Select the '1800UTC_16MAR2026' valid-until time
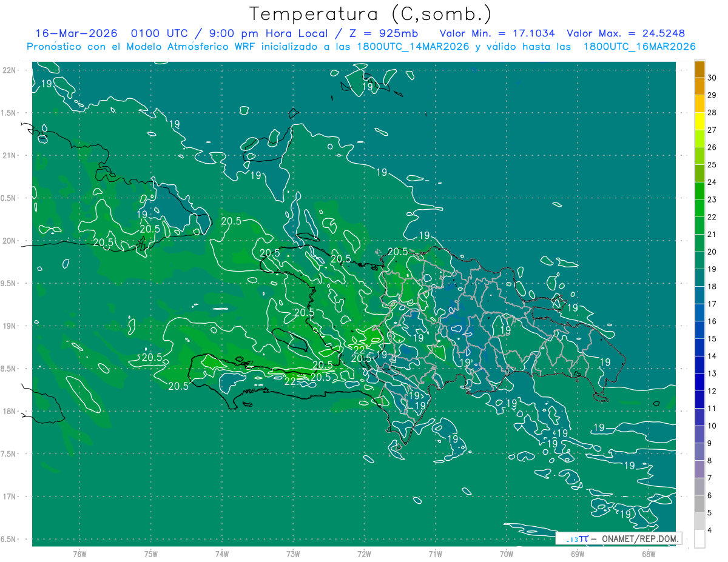Screen dimensions: 728x562 click(639, 47)
